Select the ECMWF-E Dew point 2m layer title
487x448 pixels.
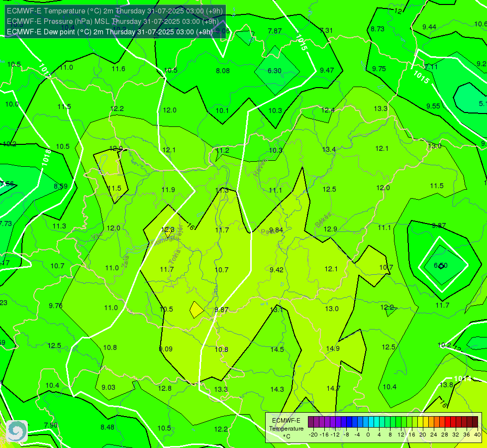pyautogui.click(x=109, y=32)
